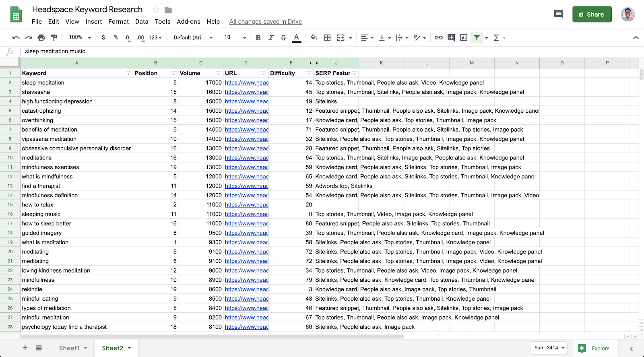Open the Difficulty column filter button
Screen dimensions: 644x357
[309, 73]
